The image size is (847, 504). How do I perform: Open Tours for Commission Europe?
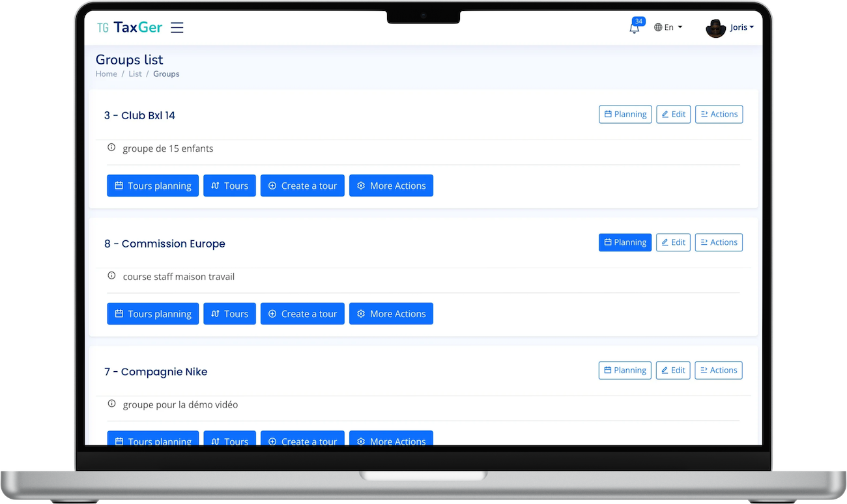229,314
